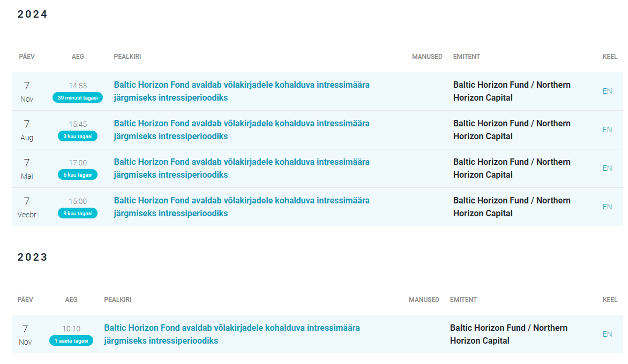
Task: Click the EN language link for the 14:55 announcement
Action: point(607,91)
